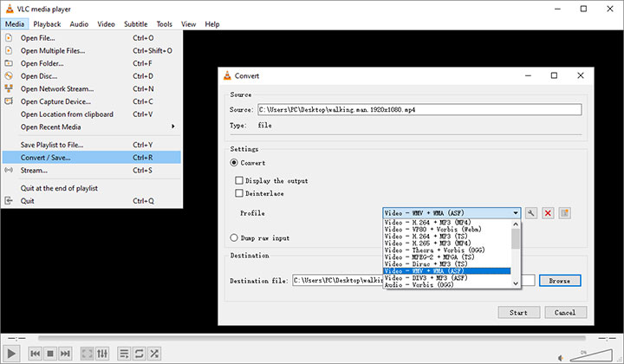
Task: Click the Next media button
Action: [65, 354]
